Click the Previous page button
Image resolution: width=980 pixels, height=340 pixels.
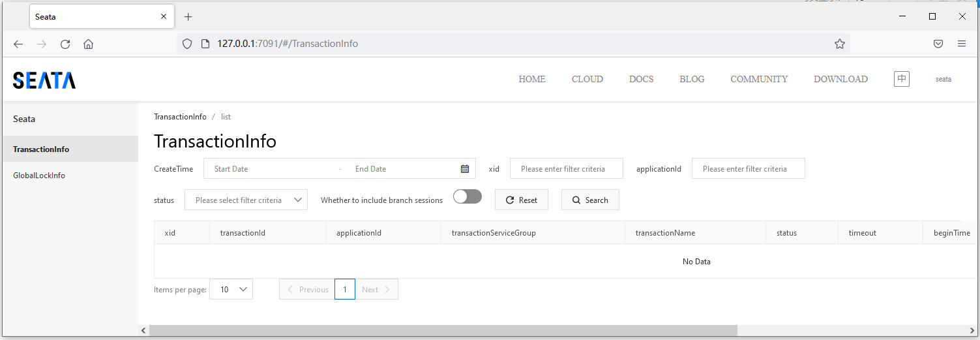click(x=307, y=289)
